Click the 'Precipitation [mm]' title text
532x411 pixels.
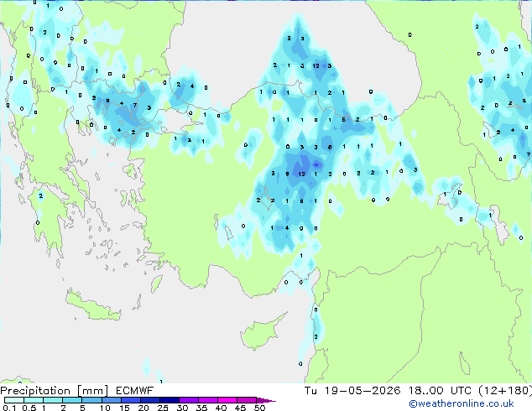pos(55,391)
